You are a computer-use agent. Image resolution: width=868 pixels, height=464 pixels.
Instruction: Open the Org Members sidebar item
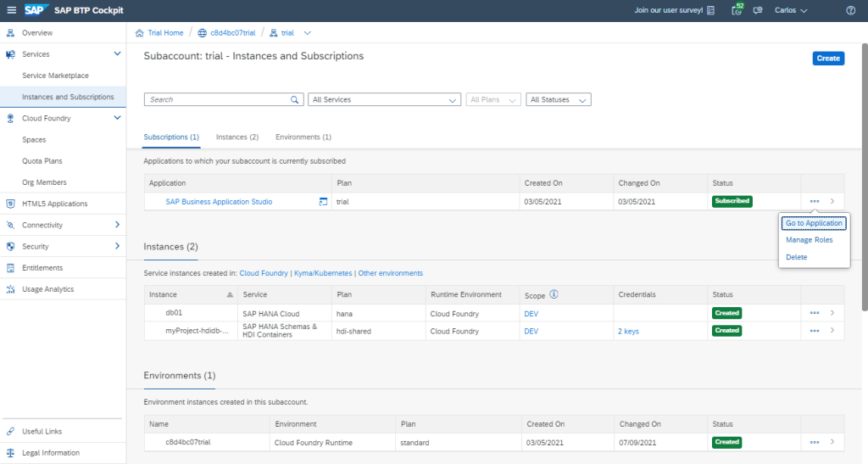44,182
